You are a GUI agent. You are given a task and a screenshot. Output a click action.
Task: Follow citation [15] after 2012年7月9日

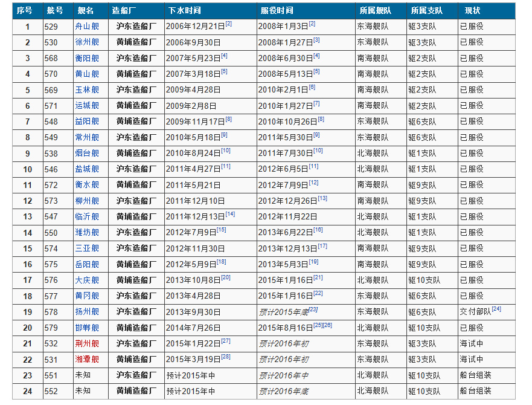point(221,230)
